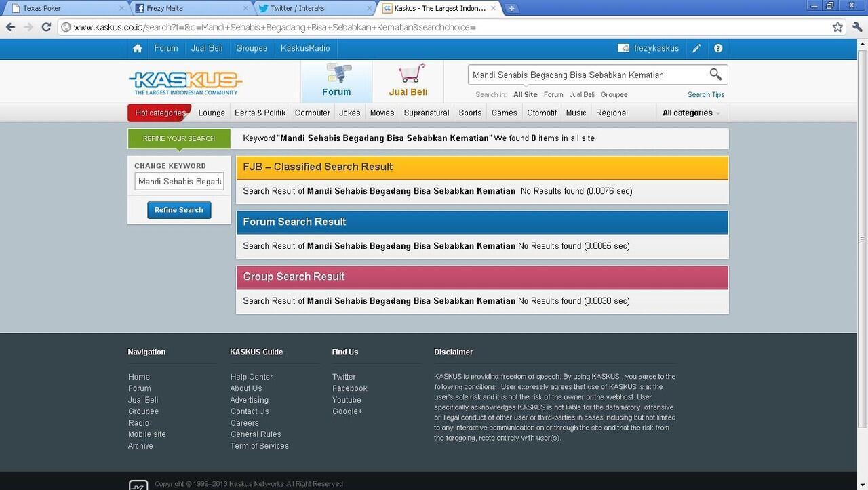This screenshot has width=868, height=490.
Task: Open About Us footer link
Action: [246, 388]
